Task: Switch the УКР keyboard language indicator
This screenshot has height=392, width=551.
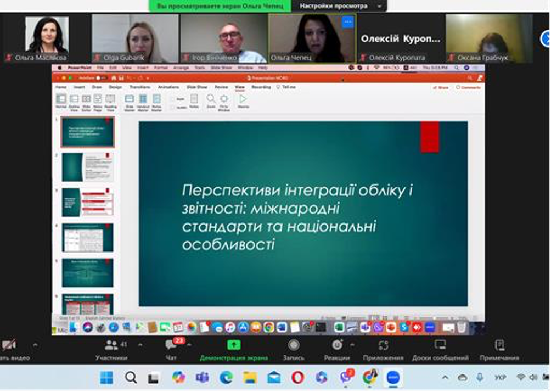Action: [500, 378]
